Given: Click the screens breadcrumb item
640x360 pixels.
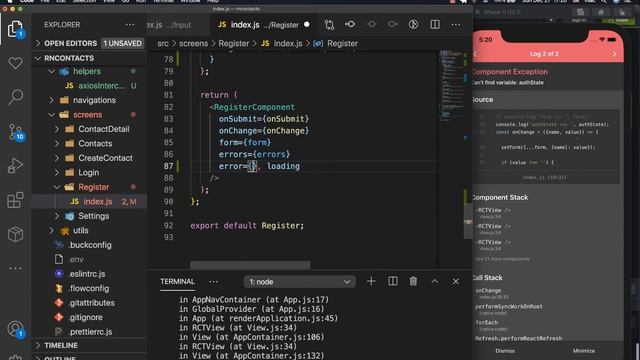Looking at the screenshot, I should tap(193, 43).
